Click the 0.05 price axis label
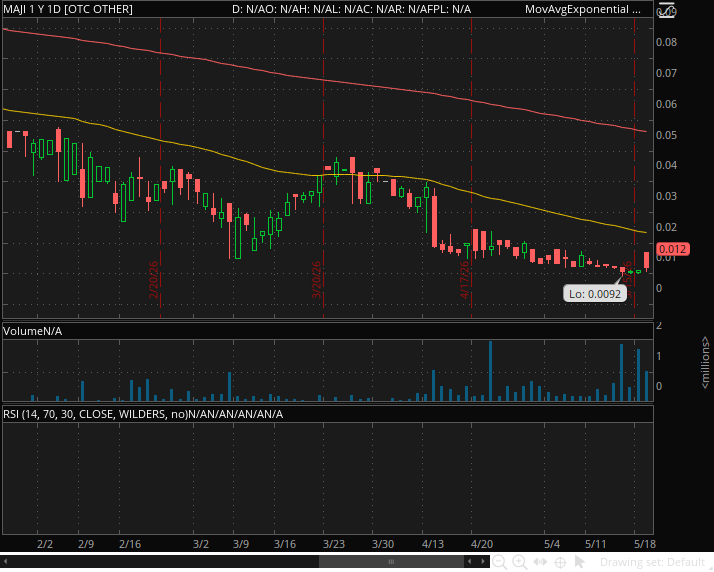This screenshot has height=572, width=714. (666, 135)
